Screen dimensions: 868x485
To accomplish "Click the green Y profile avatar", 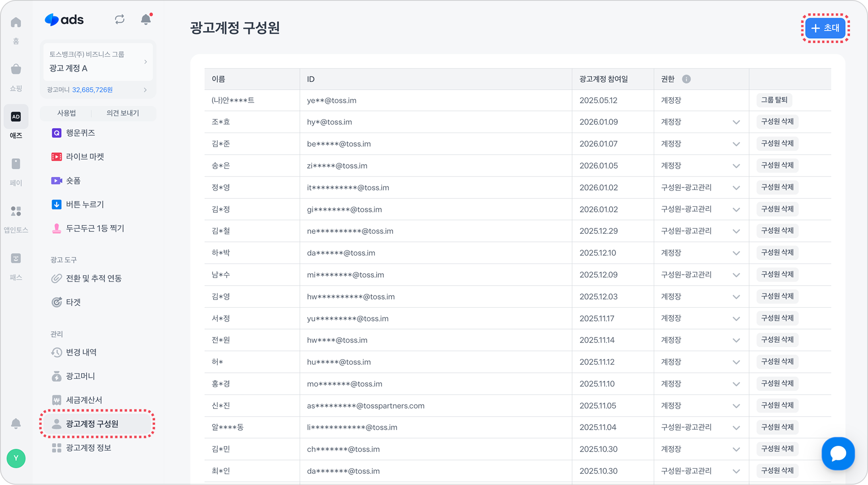I will pos(16,458).
